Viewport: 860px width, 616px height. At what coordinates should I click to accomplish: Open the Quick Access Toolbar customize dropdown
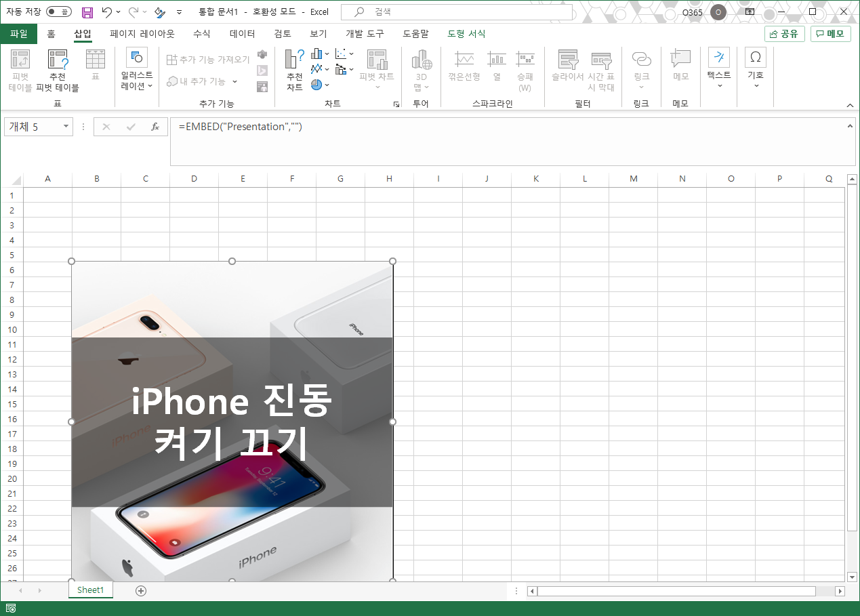coord(179,12)
